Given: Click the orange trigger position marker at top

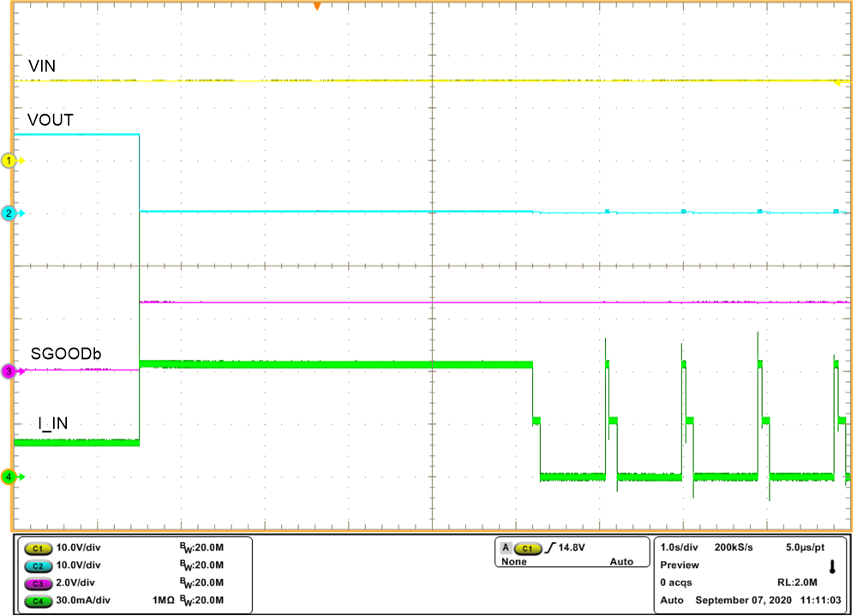Looking at the screenshot, I should [x=317, y=7].
